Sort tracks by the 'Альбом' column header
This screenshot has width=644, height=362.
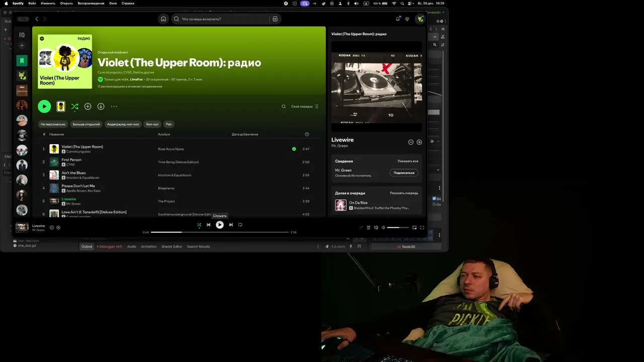[164, 134]
